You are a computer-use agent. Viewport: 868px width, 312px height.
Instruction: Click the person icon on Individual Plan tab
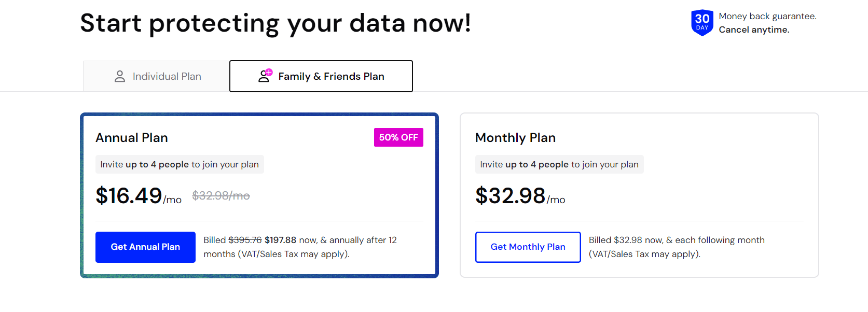120,76
